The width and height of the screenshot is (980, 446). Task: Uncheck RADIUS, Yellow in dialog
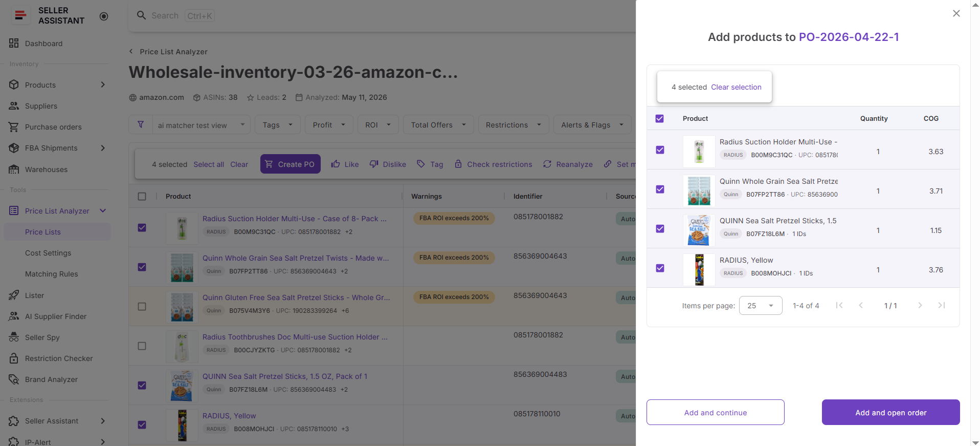[x=660, y=268]
